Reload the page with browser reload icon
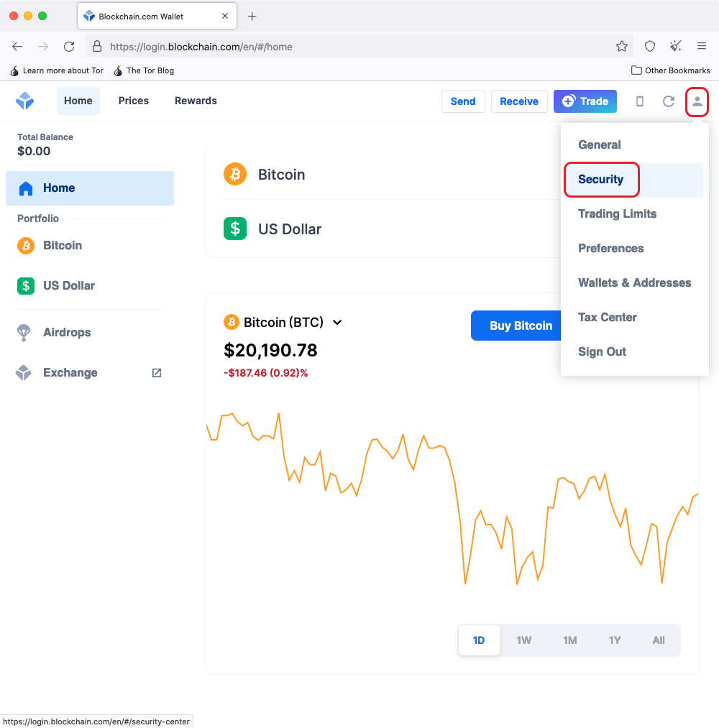719x728 pixels. pyautogui.click(x=69, y=47)
